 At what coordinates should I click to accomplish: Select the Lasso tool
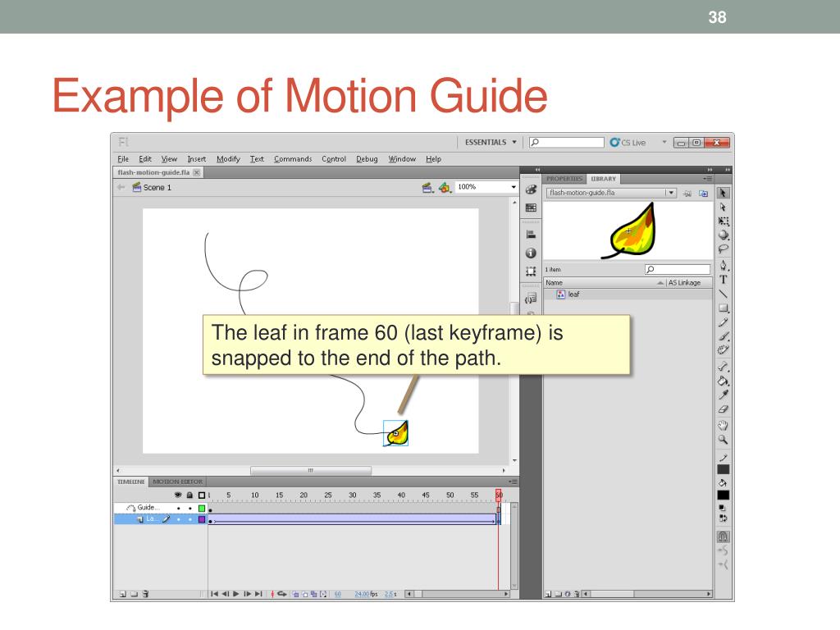point(723,249)
